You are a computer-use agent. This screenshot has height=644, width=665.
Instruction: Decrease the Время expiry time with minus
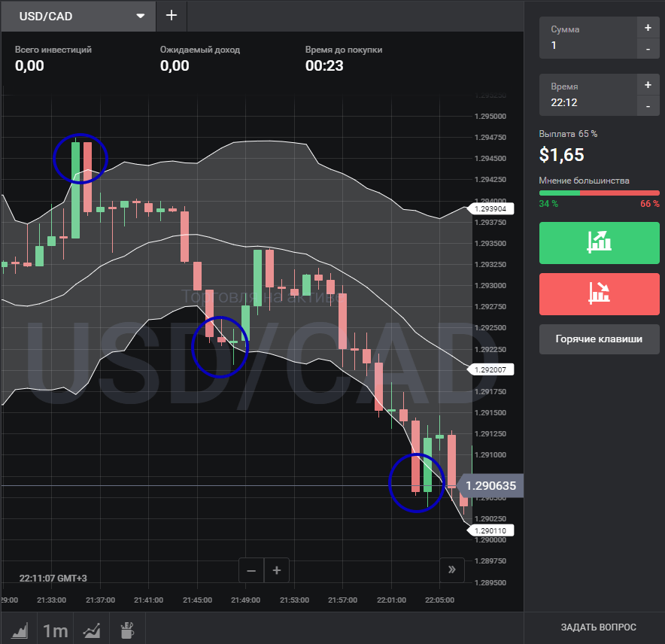point(648,106)
